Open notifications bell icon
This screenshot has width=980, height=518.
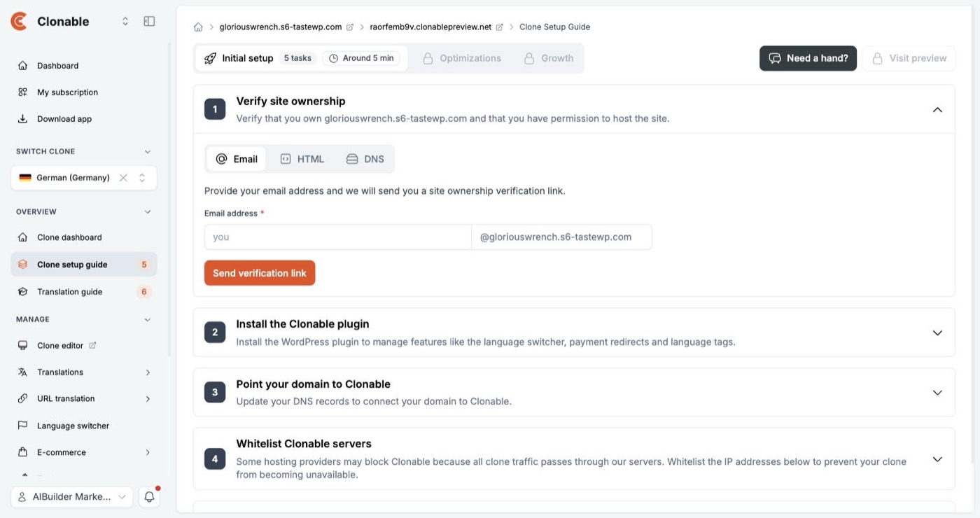click(149, 497)
